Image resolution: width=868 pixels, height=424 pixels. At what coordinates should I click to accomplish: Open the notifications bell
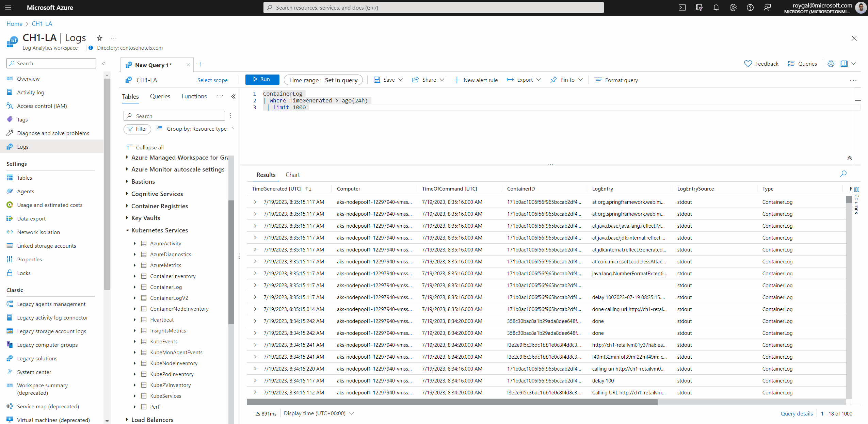point(716,7)
